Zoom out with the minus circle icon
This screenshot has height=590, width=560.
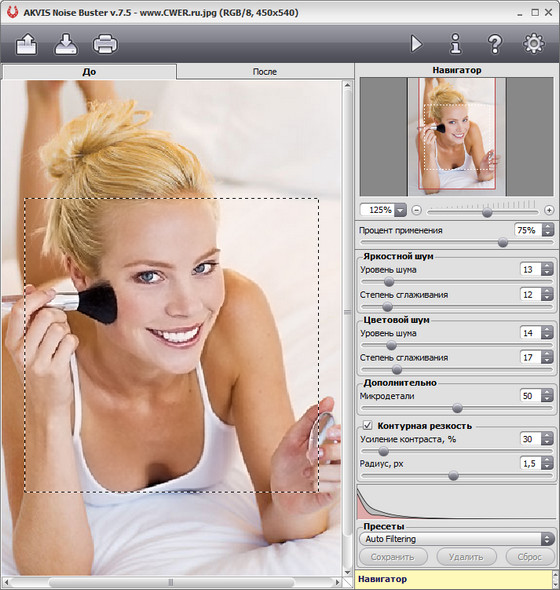(416, 210)
